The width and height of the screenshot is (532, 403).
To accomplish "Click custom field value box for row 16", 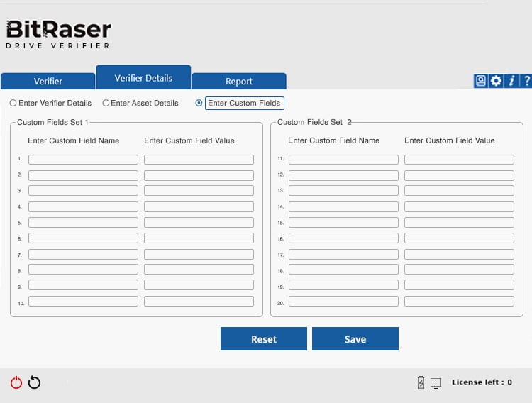I will click(x=459, y=238).
